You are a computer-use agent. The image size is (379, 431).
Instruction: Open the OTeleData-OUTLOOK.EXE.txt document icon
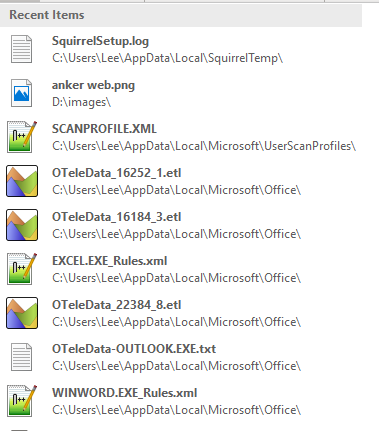[21, 357]
